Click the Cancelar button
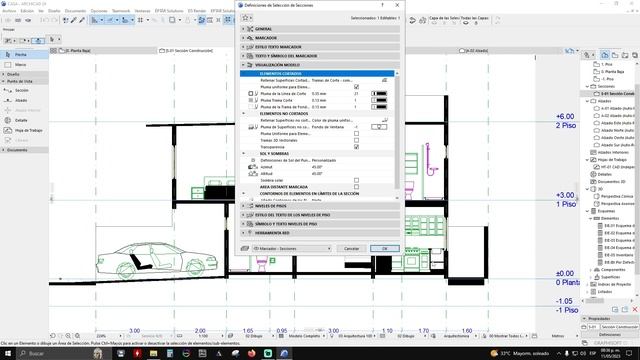The image size is (640, 360). pos(351,248)
